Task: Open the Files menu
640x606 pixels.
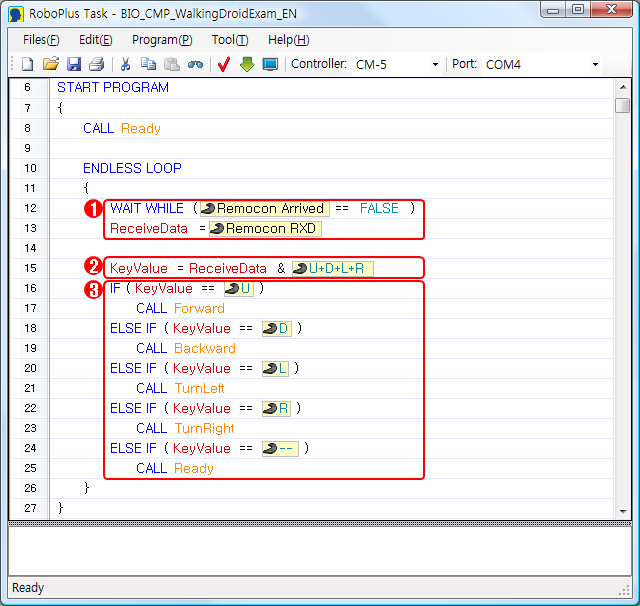Action: [x=41, y=40]
